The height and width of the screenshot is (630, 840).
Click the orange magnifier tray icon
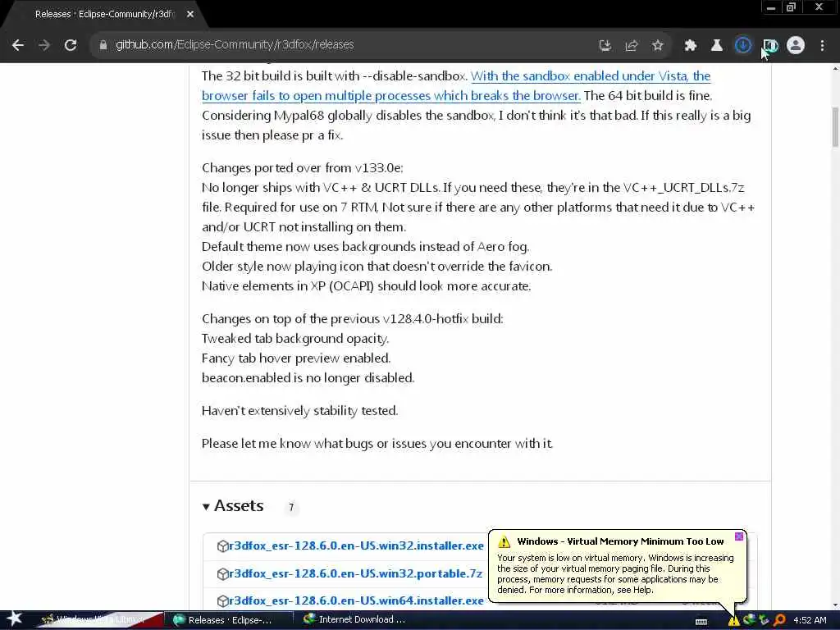click(779, 620)
